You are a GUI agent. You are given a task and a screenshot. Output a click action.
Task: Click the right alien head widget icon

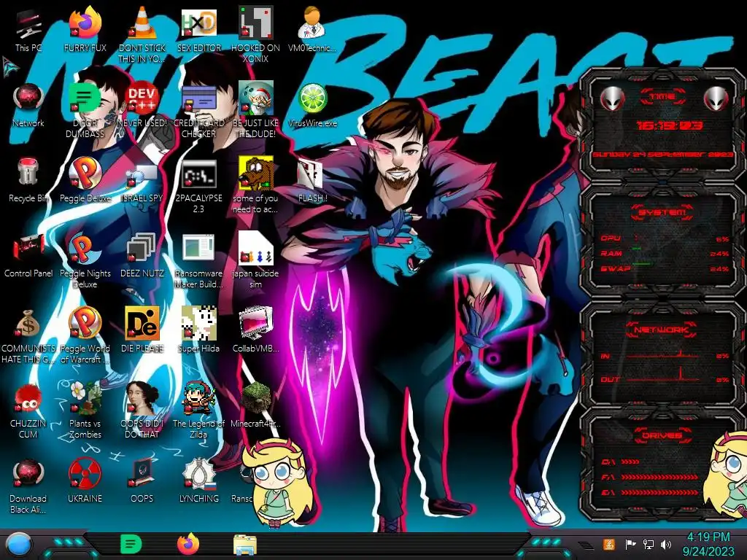click(716, 99)
